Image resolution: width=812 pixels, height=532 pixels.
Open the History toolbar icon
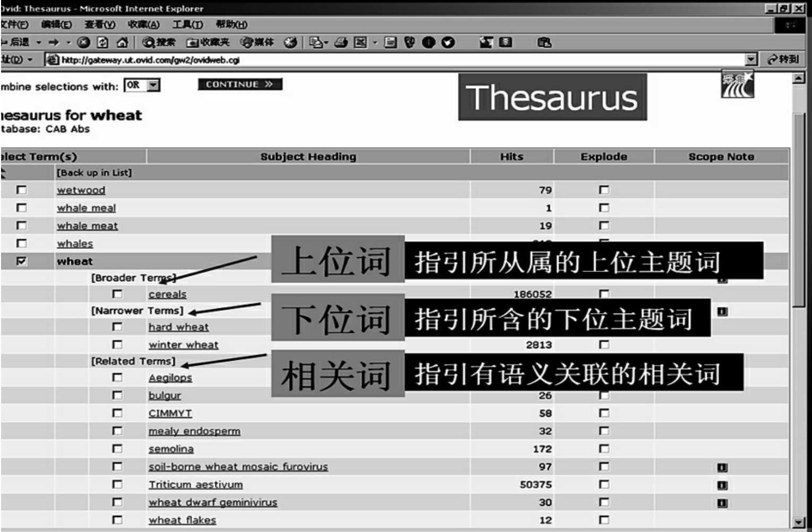pyautogui.click(x=290, y=42)
